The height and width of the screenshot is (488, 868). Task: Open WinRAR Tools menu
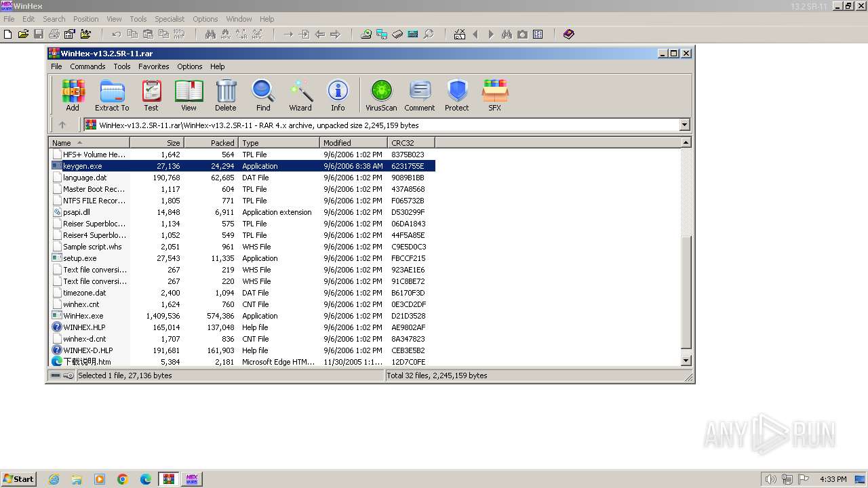pos(122,66)
